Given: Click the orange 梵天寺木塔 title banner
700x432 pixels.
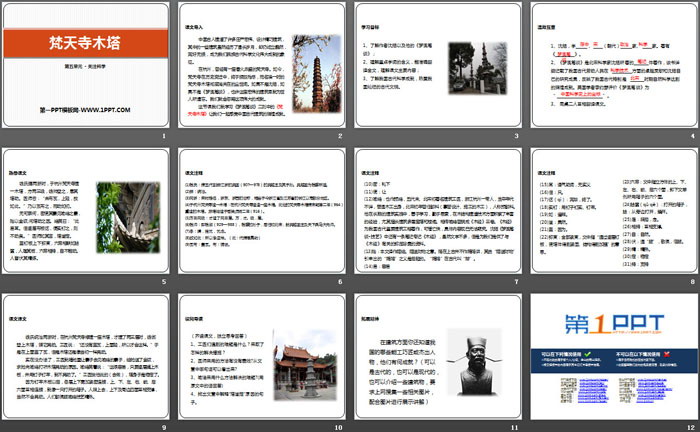Looking at the screenshot, I should tap(86, 43).
